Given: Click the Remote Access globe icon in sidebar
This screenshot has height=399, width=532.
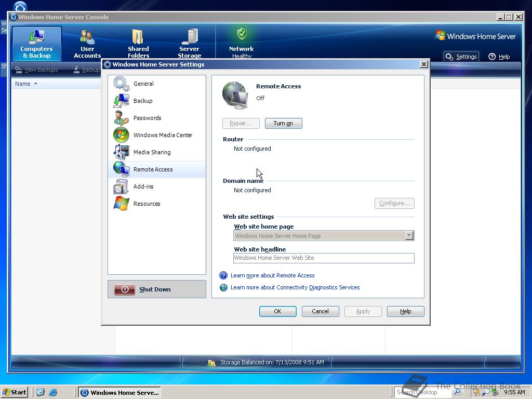Looking at the screenshot, I should point(121,169).
